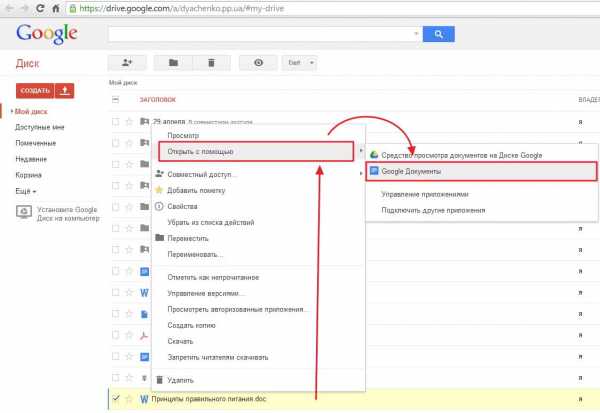Click the share add-person toolbar icon
This screenshot has height=413, width=600.
point(127,62)
